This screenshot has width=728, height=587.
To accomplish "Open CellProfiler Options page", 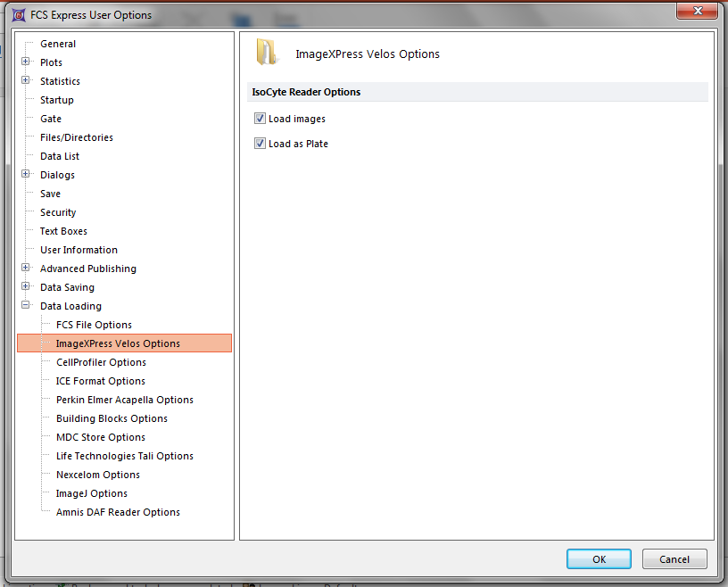I will click(101, 362).
